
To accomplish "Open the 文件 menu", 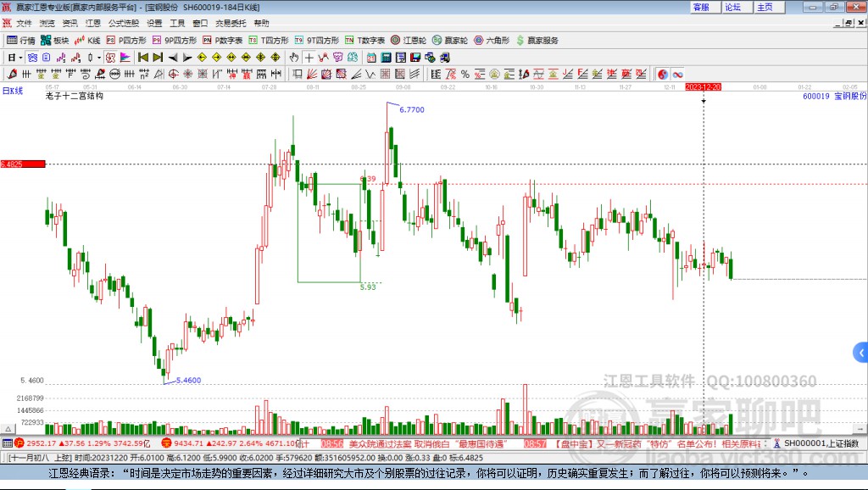I will pos(24,23).
